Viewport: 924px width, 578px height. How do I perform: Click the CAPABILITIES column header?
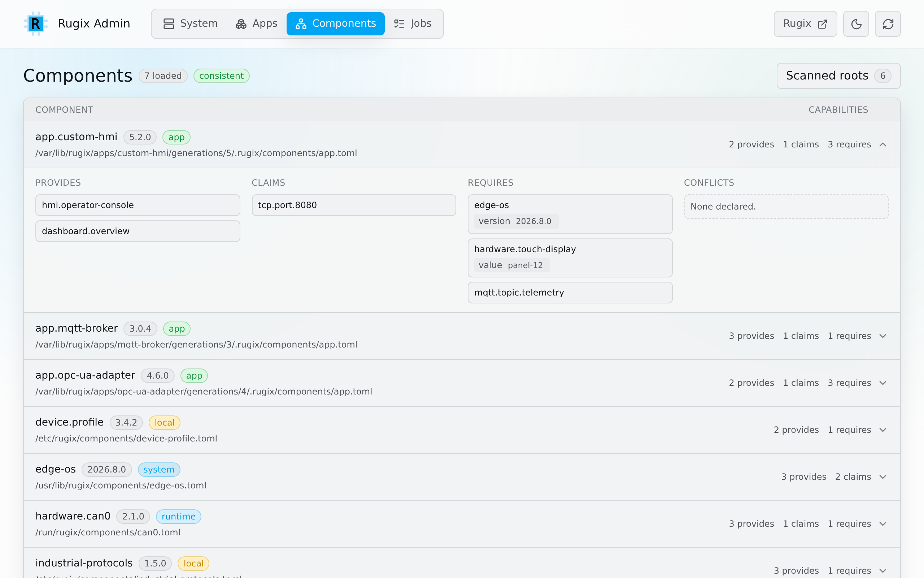838,110
